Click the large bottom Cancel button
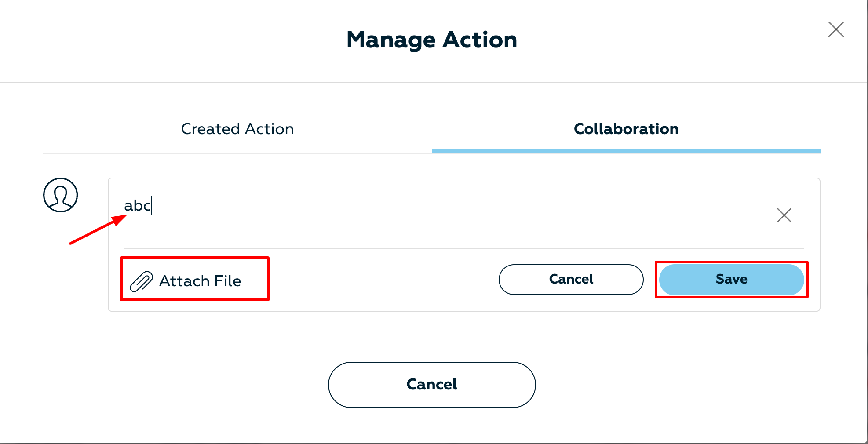The height and width of the screenshot is (444, 868). (x=432, y=385)
